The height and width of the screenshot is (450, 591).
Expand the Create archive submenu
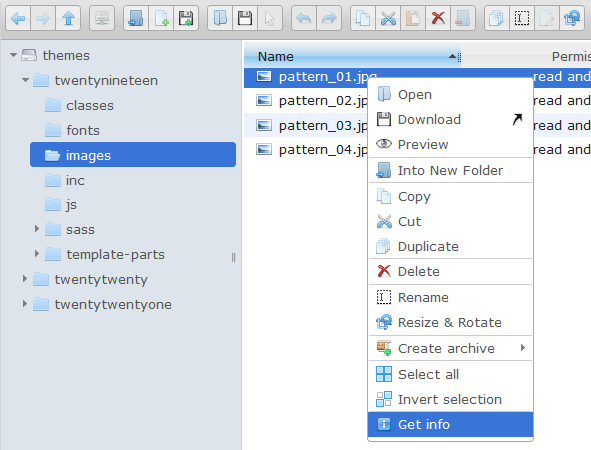(x=450, y=348)
